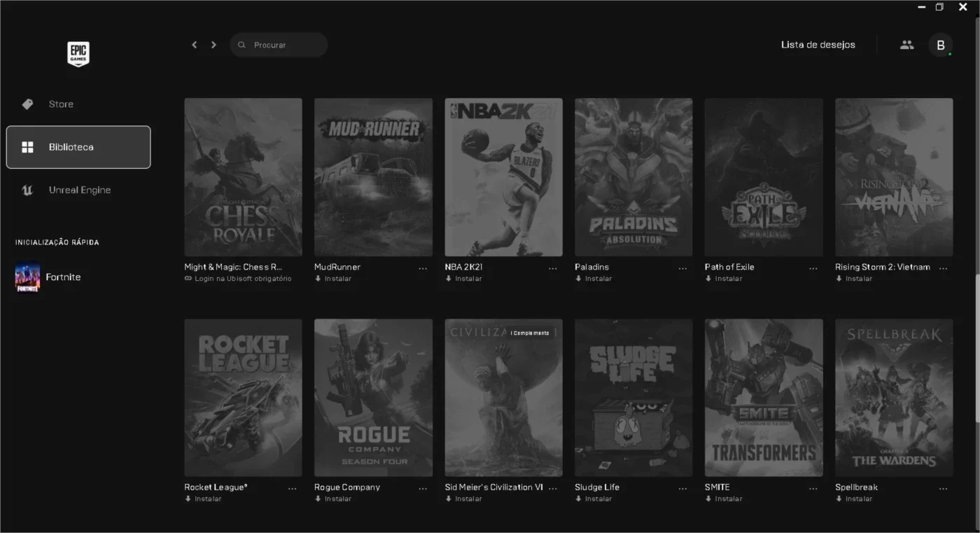Viewport: 980px width, 533px height.
Task: Click the Procurar search field
Action: coord(279,45)
